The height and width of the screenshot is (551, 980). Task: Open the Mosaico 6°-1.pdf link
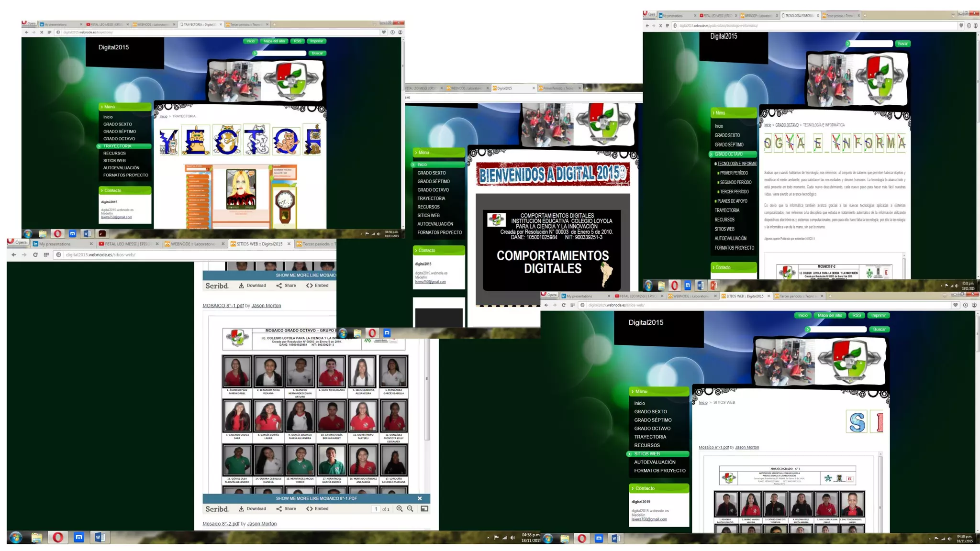[713, 447]
